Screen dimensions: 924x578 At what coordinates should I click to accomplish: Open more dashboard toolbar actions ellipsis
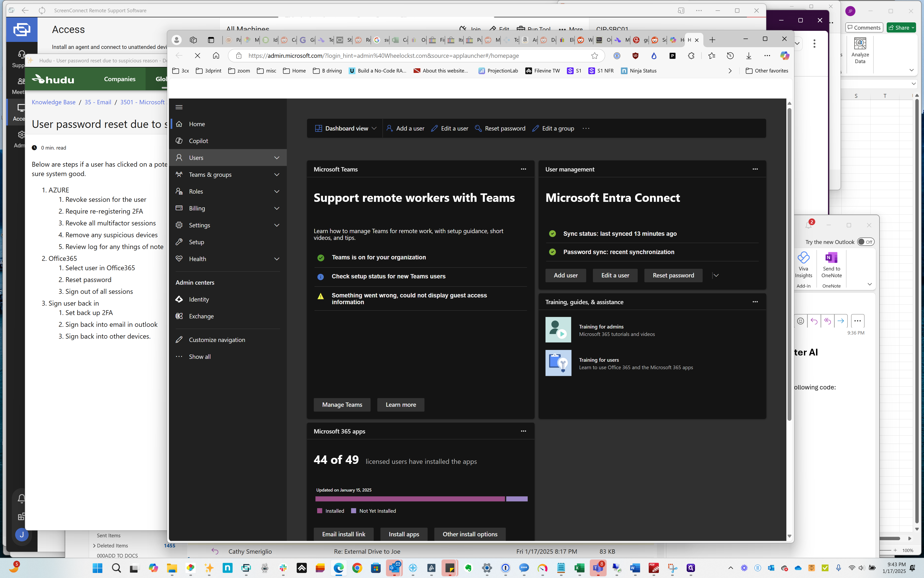586,128
